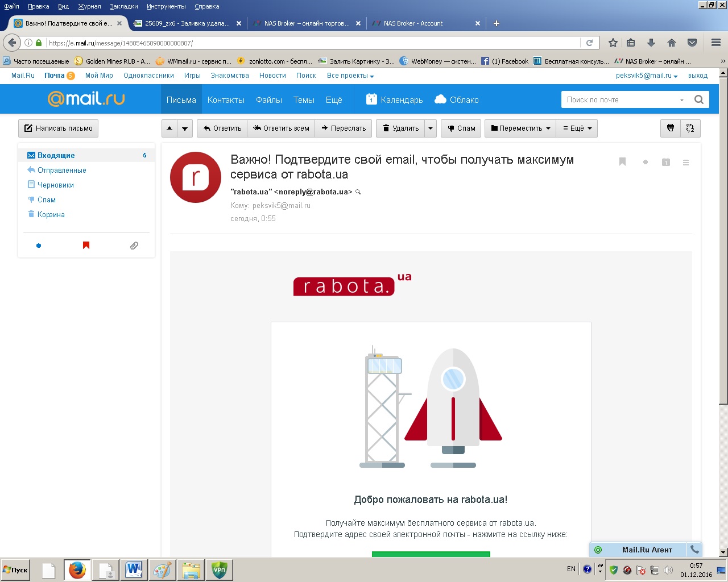Click Ответить to reply

pos(222,128)
